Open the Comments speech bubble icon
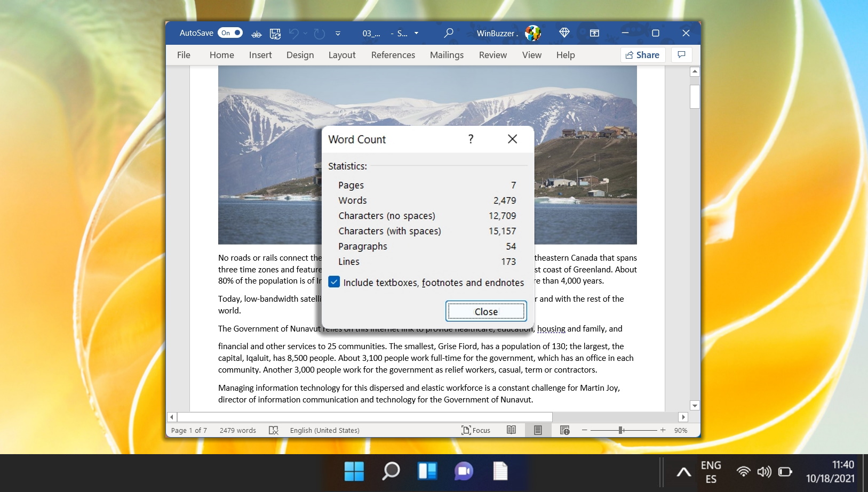 (681, 55)
